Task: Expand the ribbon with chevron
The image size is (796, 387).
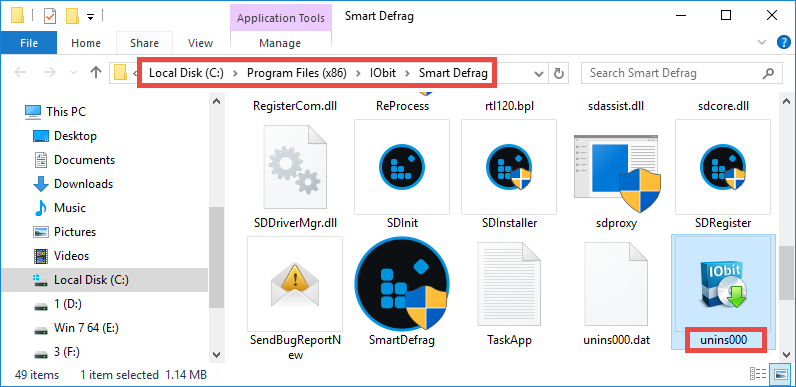Action: click(x=760, y=43)
